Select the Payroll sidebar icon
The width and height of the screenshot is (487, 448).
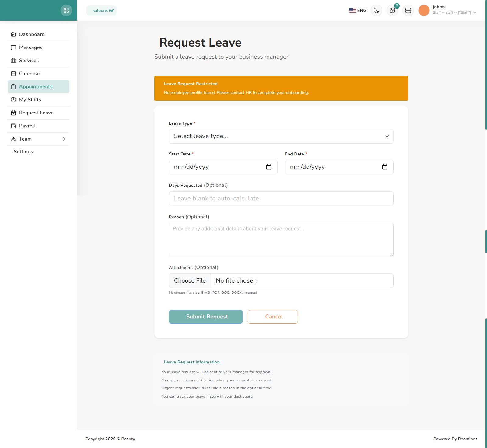point(13,126)
